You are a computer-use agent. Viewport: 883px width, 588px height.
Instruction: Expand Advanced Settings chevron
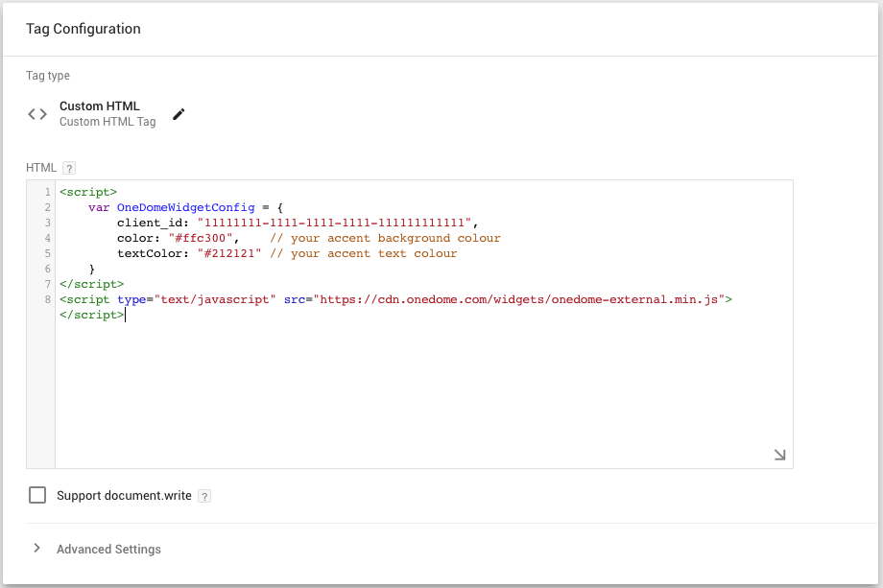[x=36, y=548]
